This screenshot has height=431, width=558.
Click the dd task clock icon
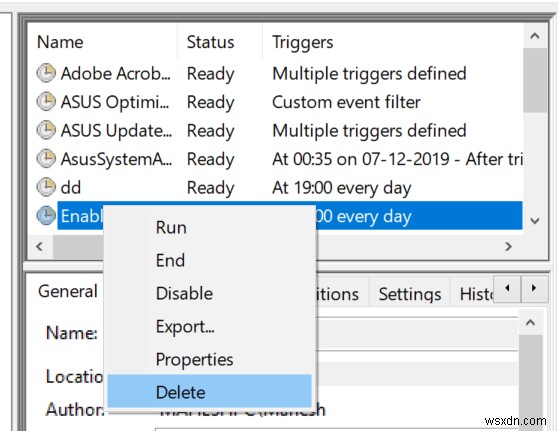pos(46,187)
